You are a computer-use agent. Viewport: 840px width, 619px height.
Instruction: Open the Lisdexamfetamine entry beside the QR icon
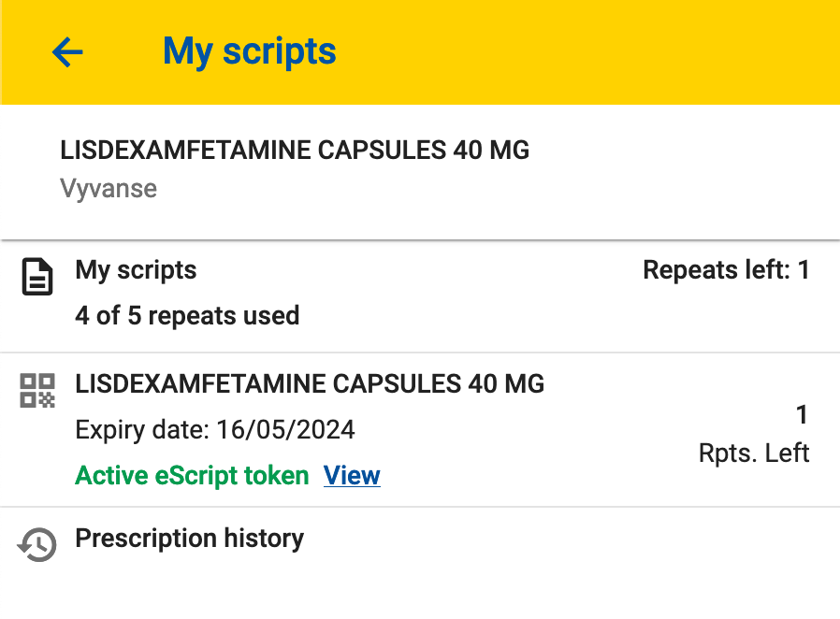pyautogui.click(x=310, y=384)
